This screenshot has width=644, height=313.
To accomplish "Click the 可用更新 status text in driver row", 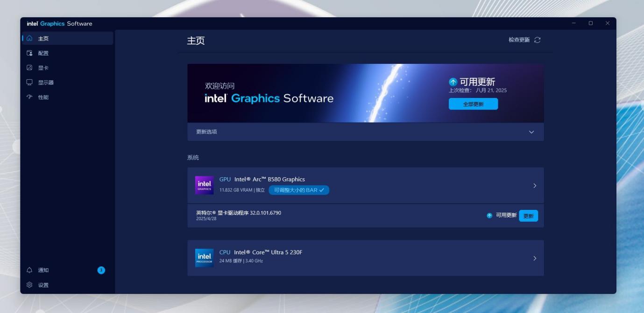I will click(506, 216).
